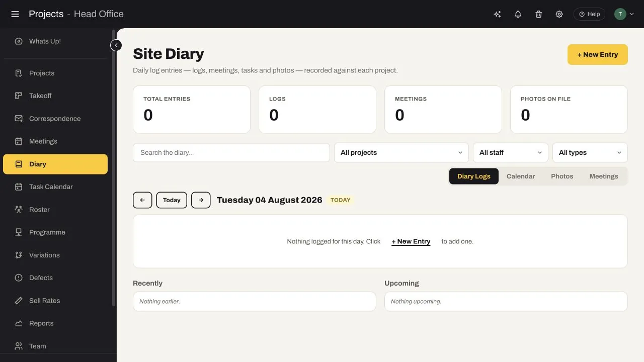644x362 pixels.
Task: Click the Search the diary field
Action: pyautogui.click(x=231, y=152)
